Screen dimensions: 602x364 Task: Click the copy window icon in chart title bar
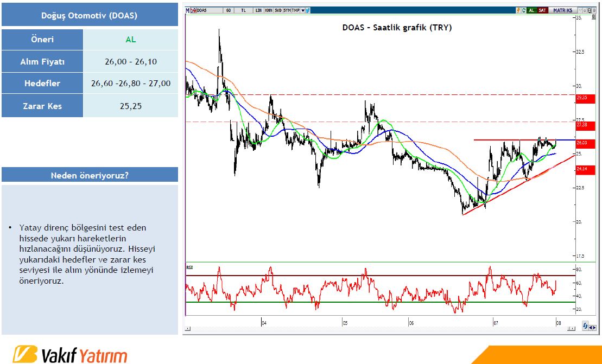coord(590,10)
